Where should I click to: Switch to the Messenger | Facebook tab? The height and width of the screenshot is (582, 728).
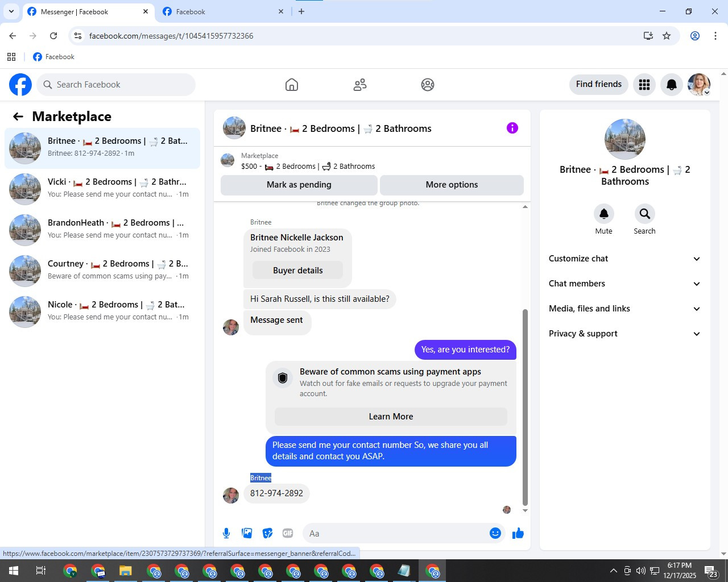tap(88, 12)
